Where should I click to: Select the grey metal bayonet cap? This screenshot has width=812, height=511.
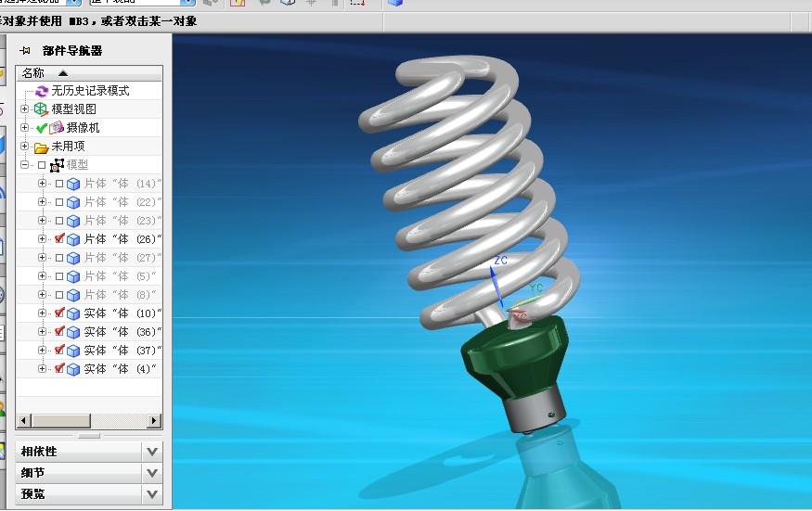tap(534, 409)
